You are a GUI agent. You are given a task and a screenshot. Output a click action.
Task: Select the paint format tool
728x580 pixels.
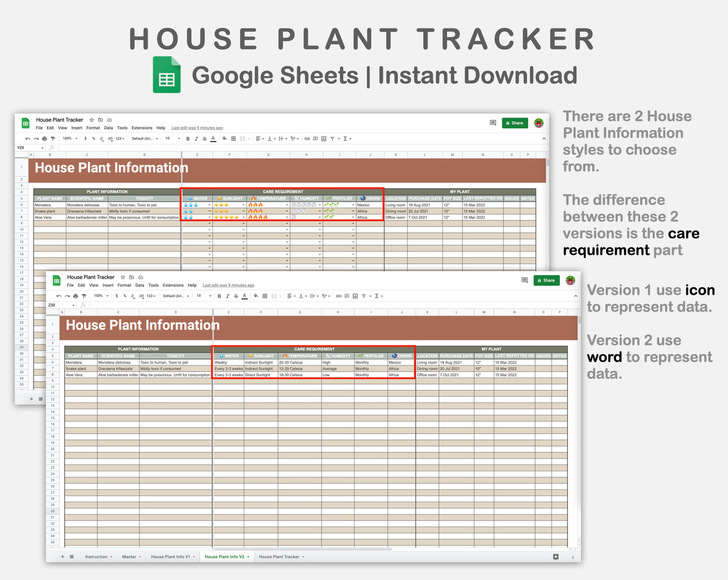tap(83, 296)
